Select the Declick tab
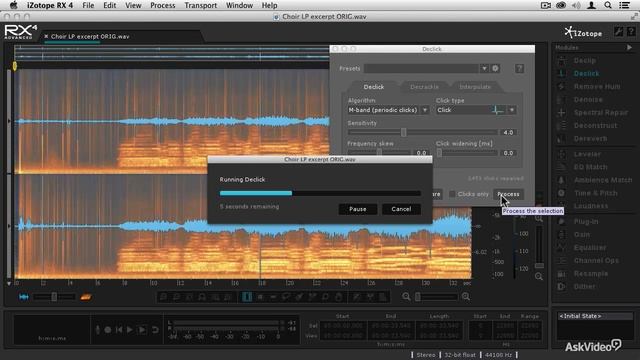640x360 pixels. pyautogui.click(x=373, y=87)
